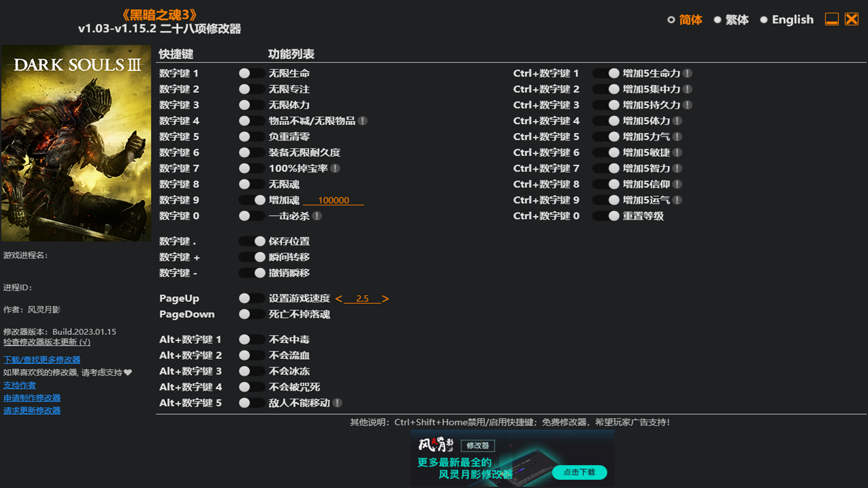Image resolution: width=868 pixels, height=488 pixels.
Task: Click the 增加魂 amount field 100000
Action: point(333,200)
